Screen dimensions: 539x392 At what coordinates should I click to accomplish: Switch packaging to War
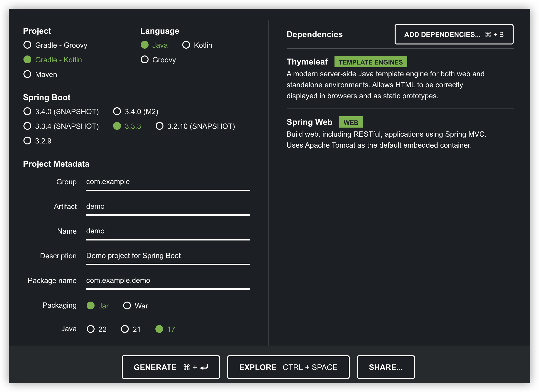pos(127,306)
